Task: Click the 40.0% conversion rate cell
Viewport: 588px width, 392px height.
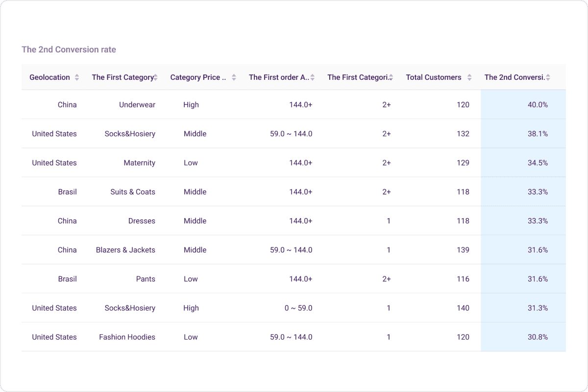Action: tap(538, 105)
